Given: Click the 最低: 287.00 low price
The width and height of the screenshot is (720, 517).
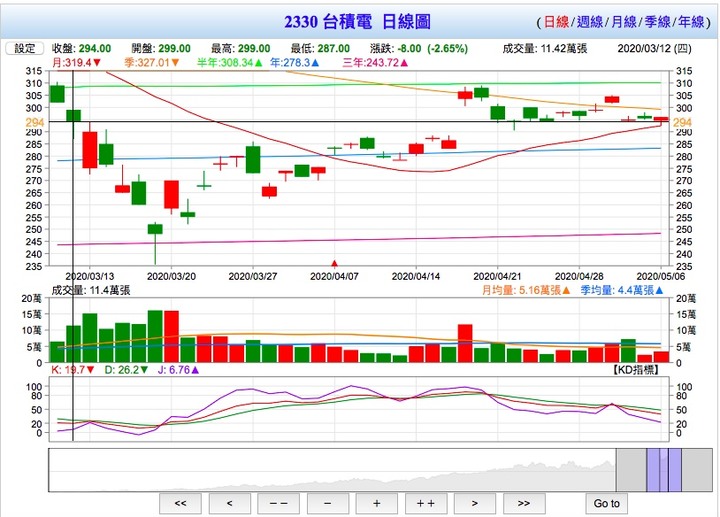Looking at the screenshot, I should (x=320, y=49).
